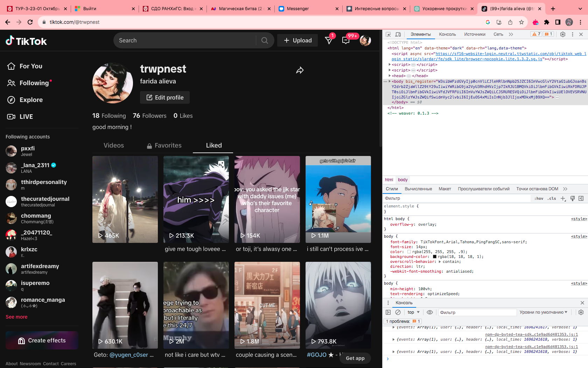This screenshot has width=588, height=368.
Task: Toggle the :hov element state button
Action: pos(539,198)
